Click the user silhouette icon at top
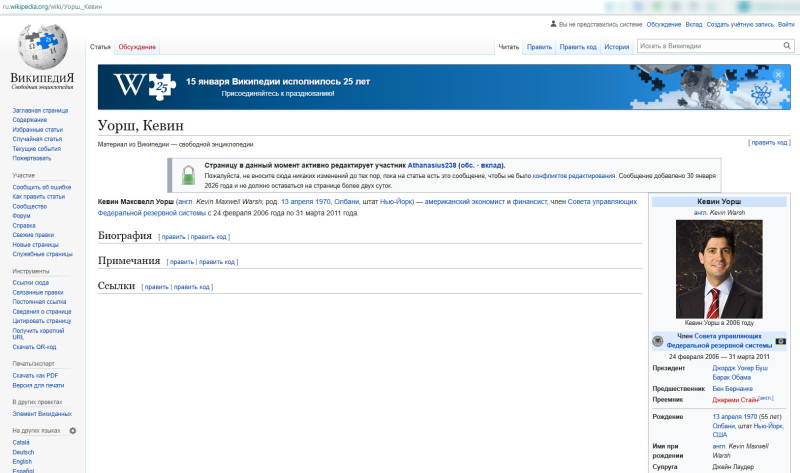 [554, 24]
